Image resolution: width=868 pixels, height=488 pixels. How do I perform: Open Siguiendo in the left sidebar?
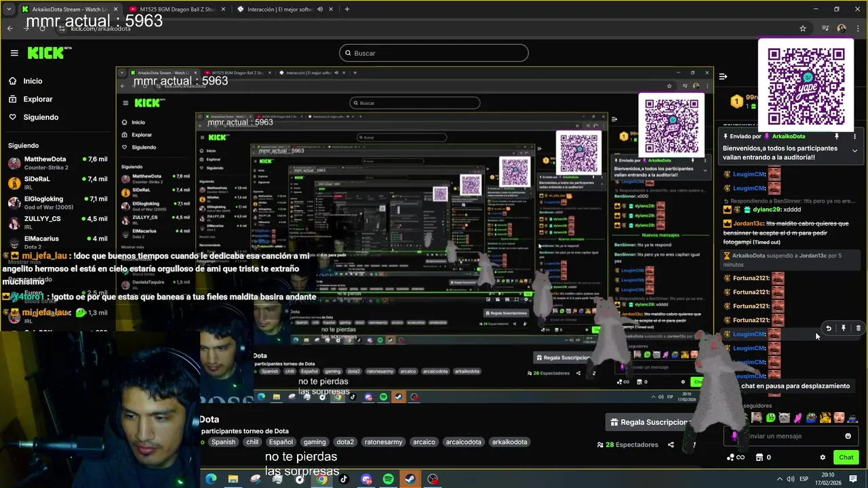pyautogui.click(x=41, y=117)
